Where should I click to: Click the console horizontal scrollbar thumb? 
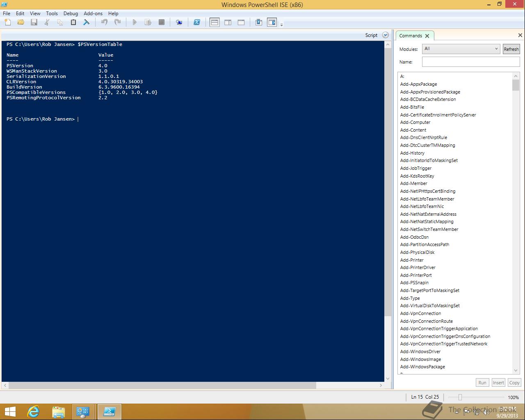tap(162, 386)
